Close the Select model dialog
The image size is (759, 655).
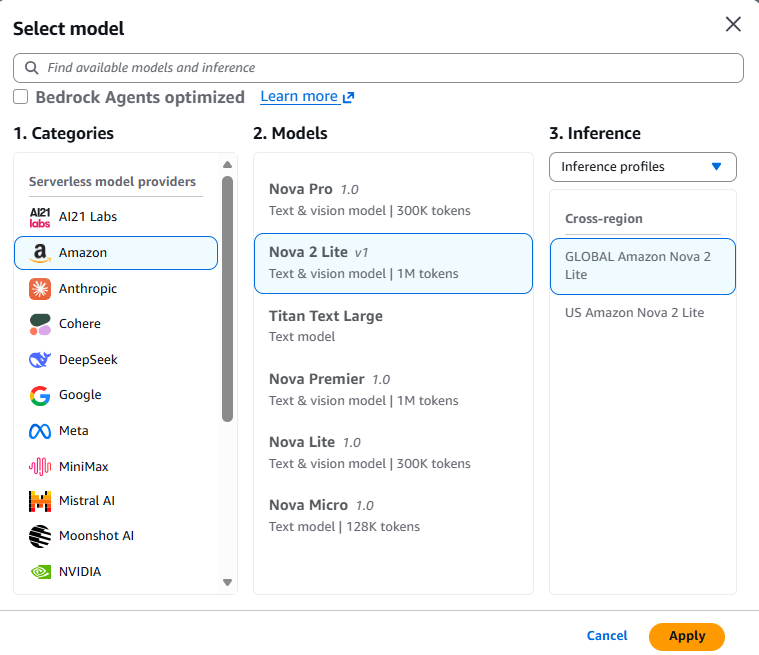pos(733,25)
